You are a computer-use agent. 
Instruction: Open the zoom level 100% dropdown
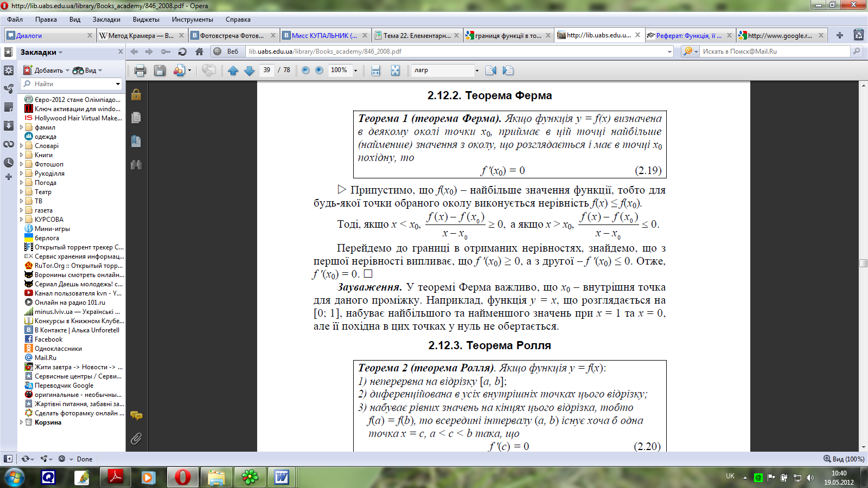tap(355, 70)
